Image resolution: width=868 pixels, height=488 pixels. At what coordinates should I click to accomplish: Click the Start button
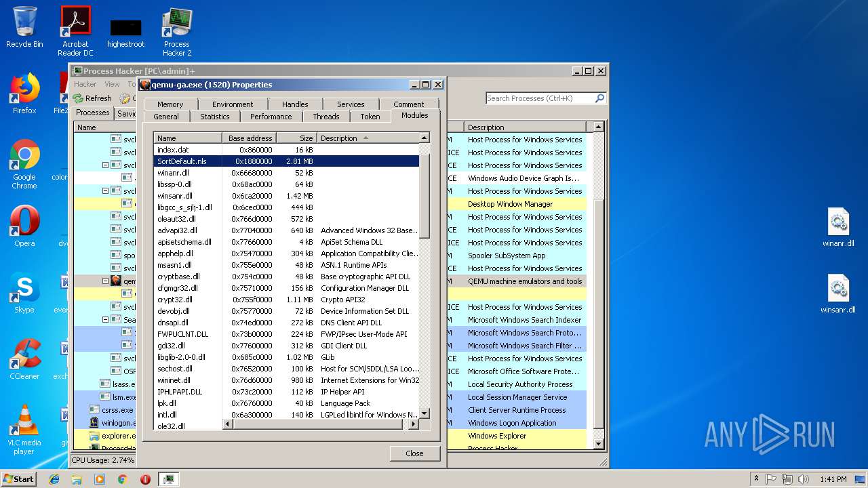19,479
